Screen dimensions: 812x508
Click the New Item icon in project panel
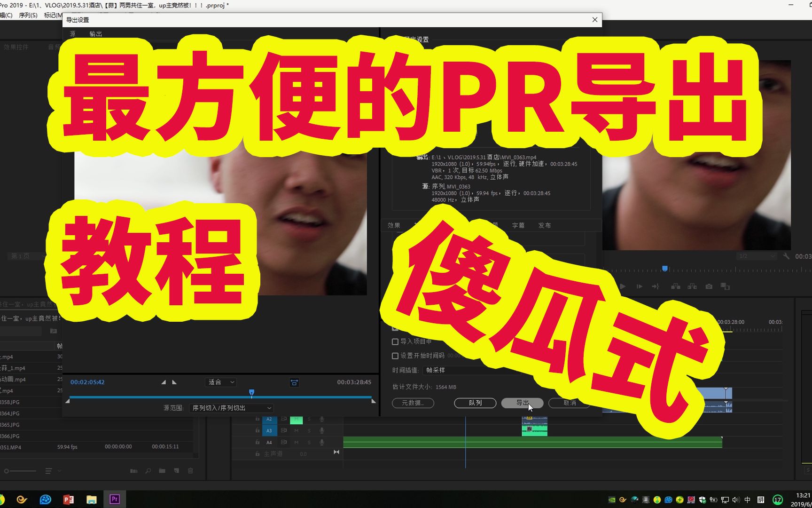177,471
